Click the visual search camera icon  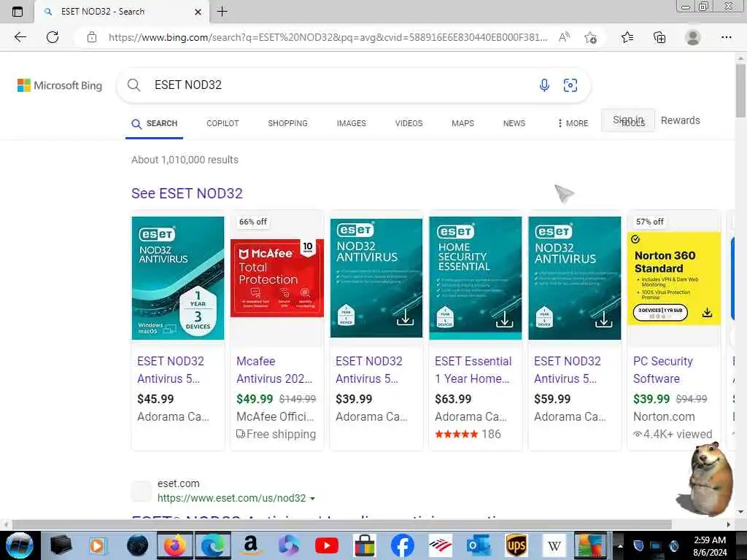570,85
